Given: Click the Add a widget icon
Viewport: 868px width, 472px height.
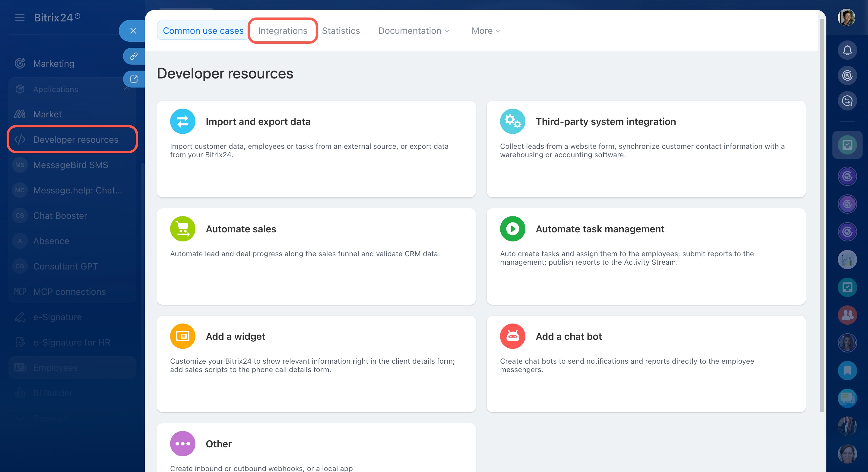Looking at the screenshot, I should tap(182, 336).
